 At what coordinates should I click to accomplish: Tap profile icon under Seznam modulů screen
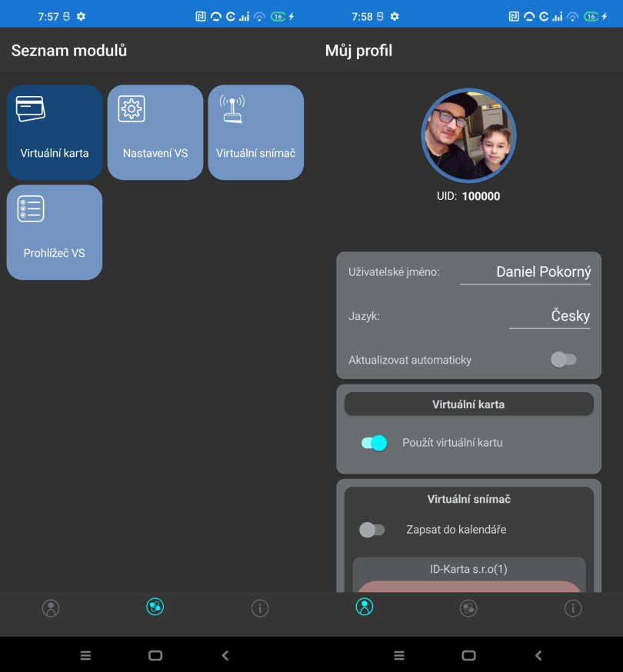tap(51, 608)
